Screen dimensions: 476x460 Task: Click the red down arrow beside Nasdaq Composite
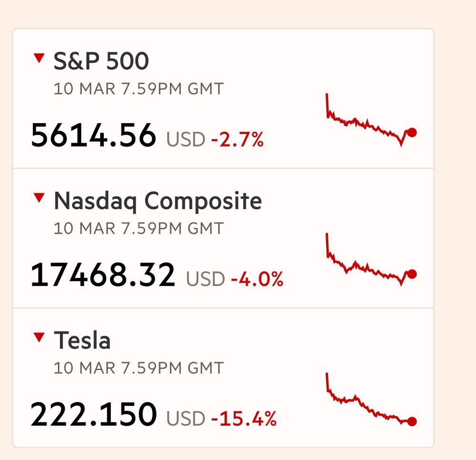[x=39, y=197]
